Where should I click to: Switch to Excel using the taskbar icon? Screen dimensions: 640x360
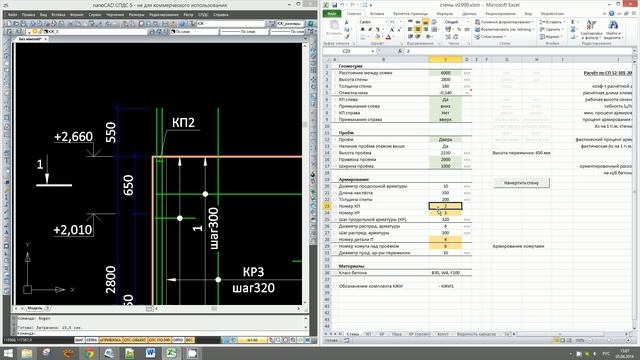[171, 353]
